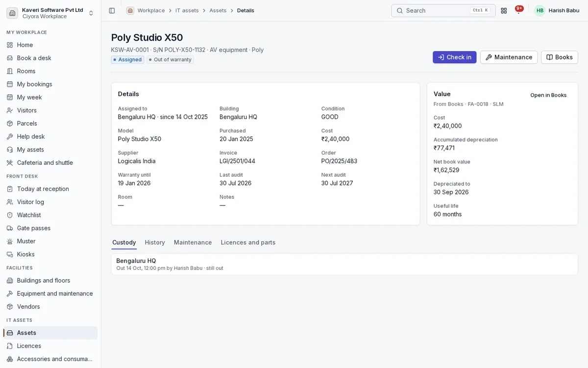Open the Watchlist page
588x368 pixels.
pos(50,215)
